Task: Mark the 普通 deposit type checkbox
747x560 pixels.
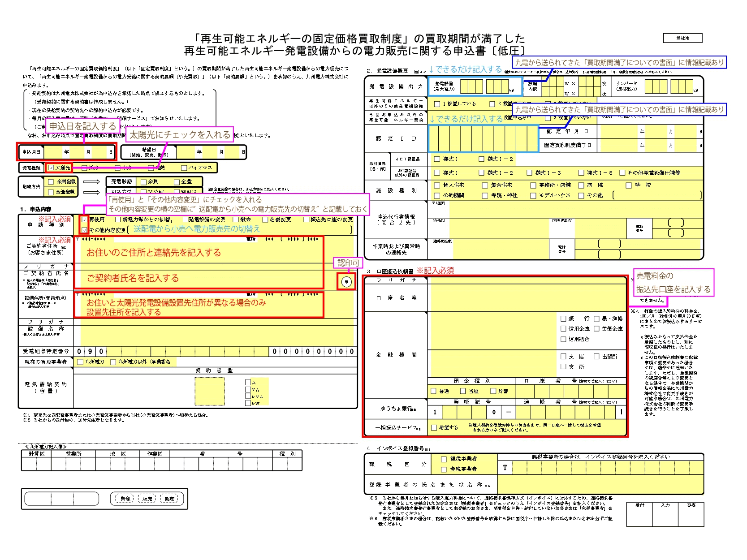Action: click(434, 391)
